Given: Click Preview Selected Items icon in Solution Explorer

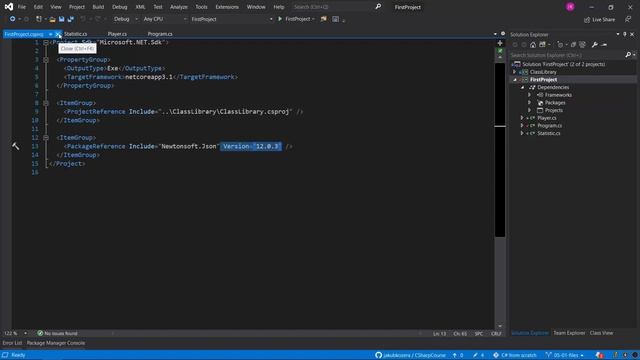Looking at the screenshot, I should coord(604,44).
